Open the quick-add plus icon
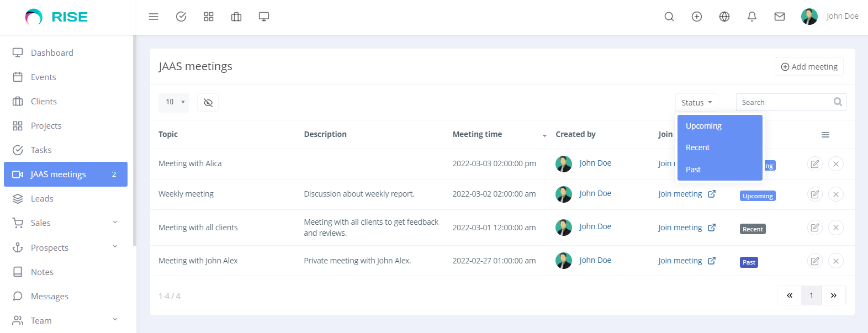The image size is (868, 333). point(696,17)
